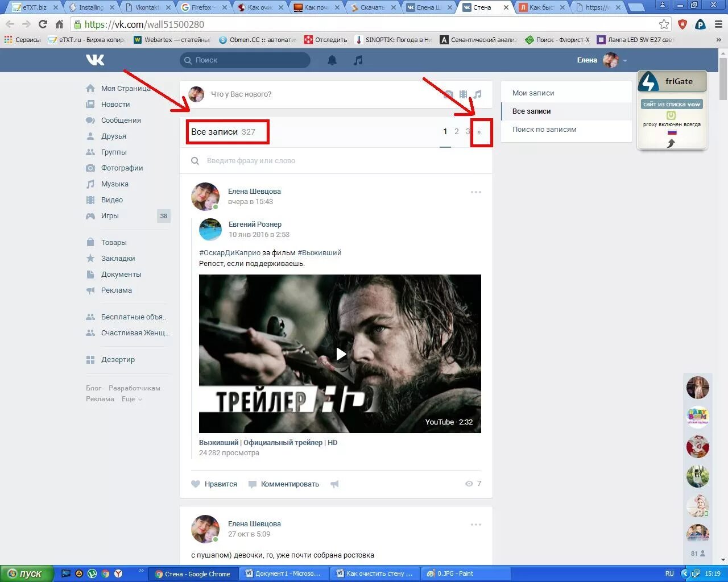Bookmark page with star icon

click(664, 24)
